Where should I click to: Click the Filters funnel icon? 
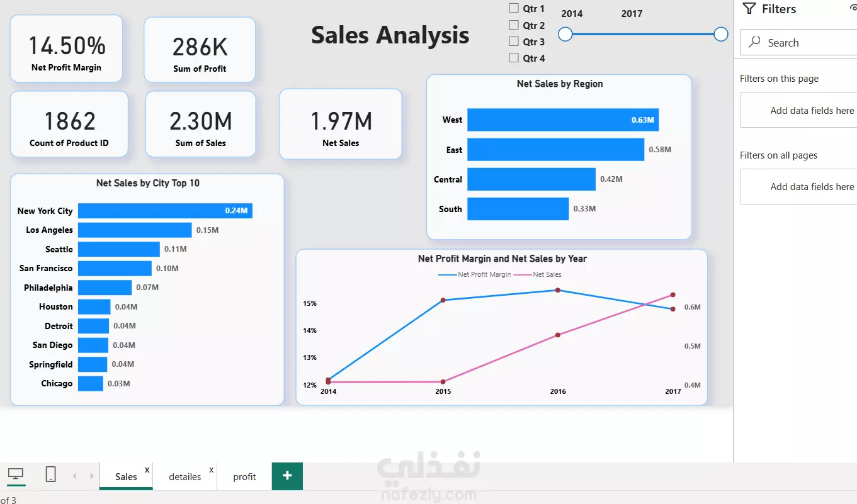coord(749,9)
